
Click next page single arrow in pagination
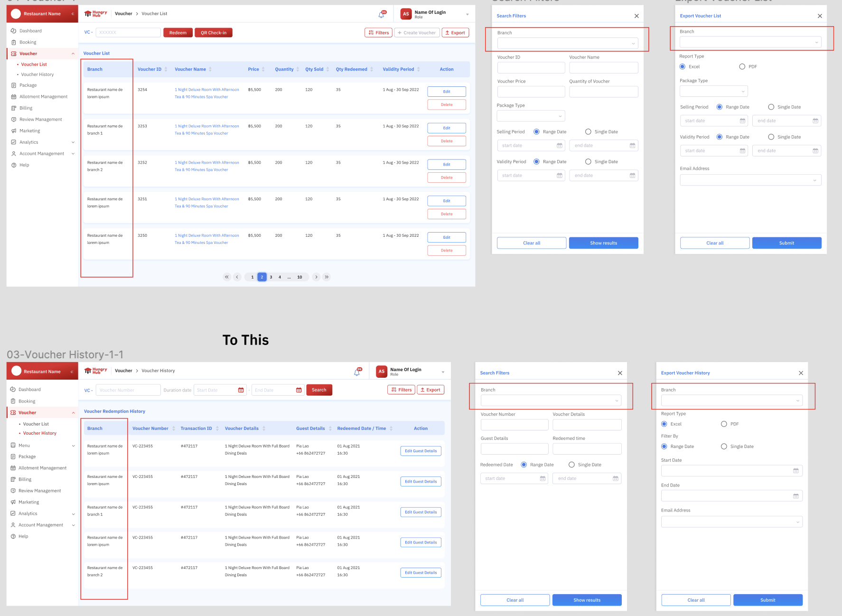coord(316,277)
